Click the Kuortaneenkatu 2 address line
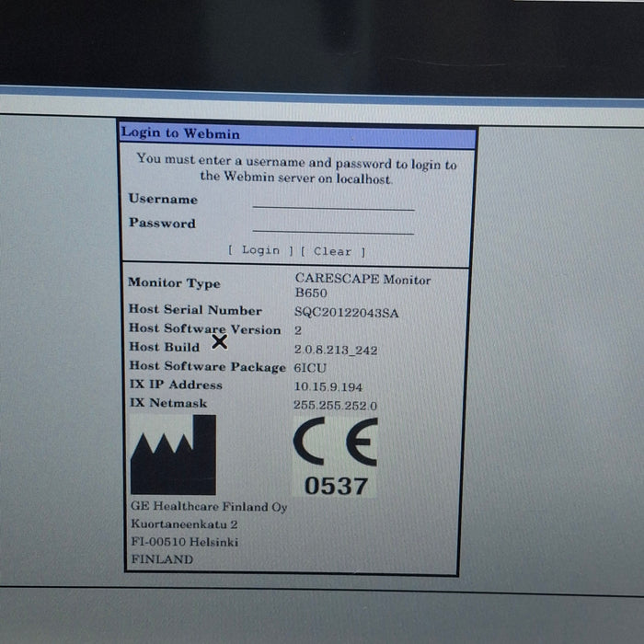This screenshot has width=644, height=644. tap(184, 524)
